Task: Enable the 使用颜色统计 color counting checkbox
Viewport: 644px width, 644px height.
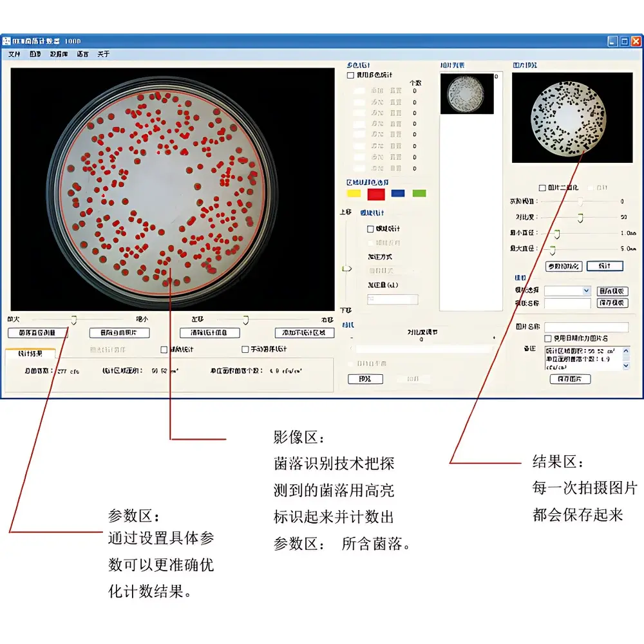Action: point(349,74)
